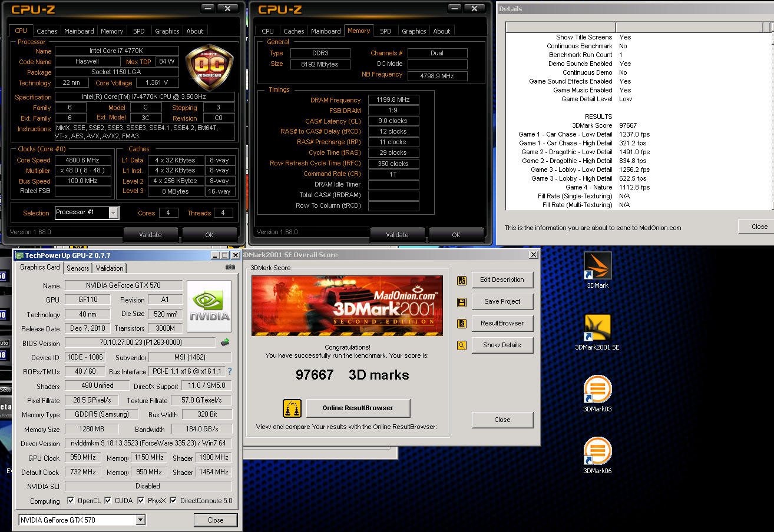Click the Online ResultBrowser button

358,408
